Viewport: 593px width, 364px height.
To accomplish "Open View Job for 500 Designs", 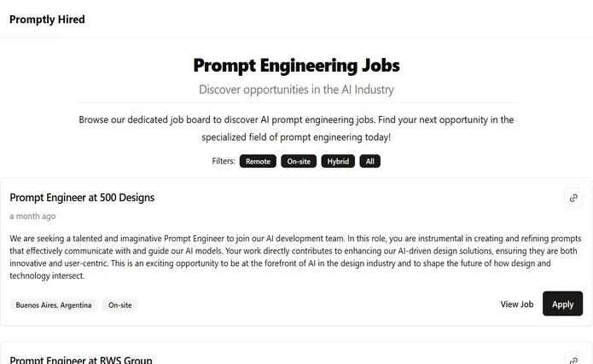I will pos(516,304).
